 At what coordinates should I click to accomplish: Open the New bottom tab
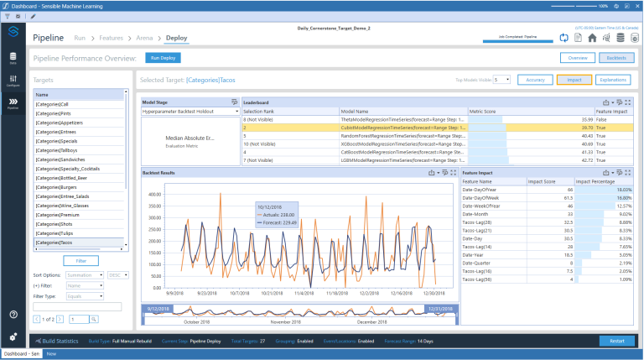click(51, 354)
